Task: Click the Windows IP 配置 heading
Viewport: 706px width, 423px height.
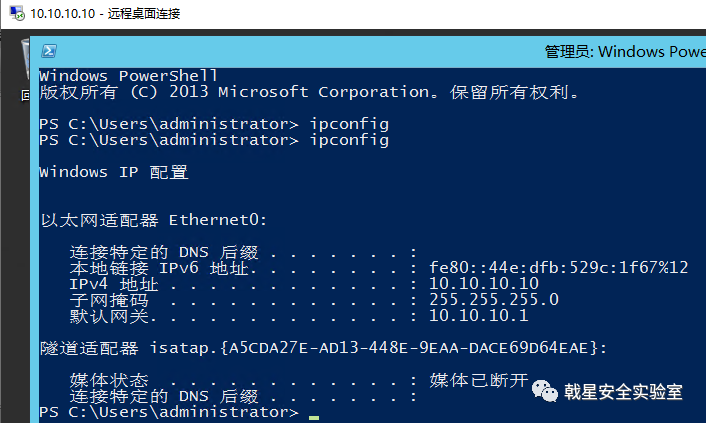Action: pyautogui.click(x=113, y=172)
